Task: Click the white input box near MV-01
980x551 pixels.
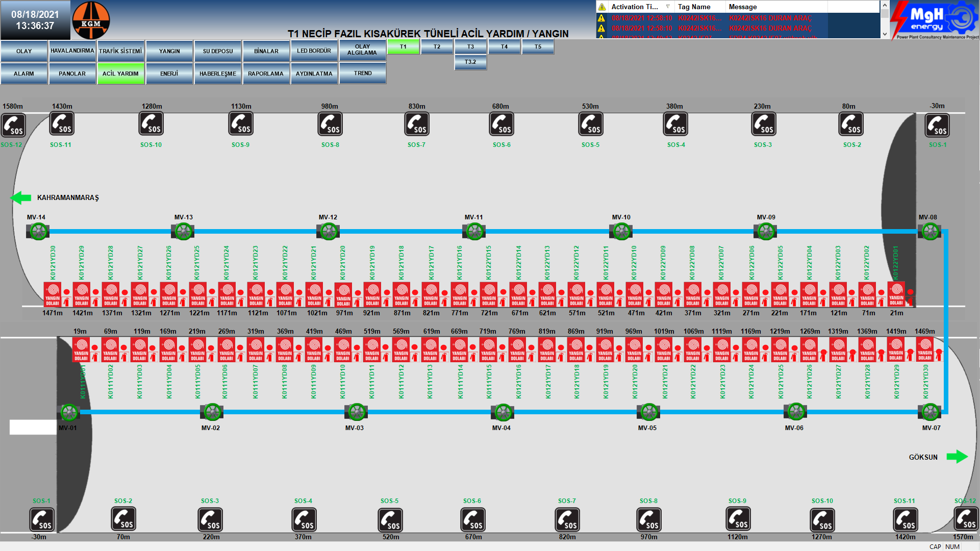Action: 33,427
